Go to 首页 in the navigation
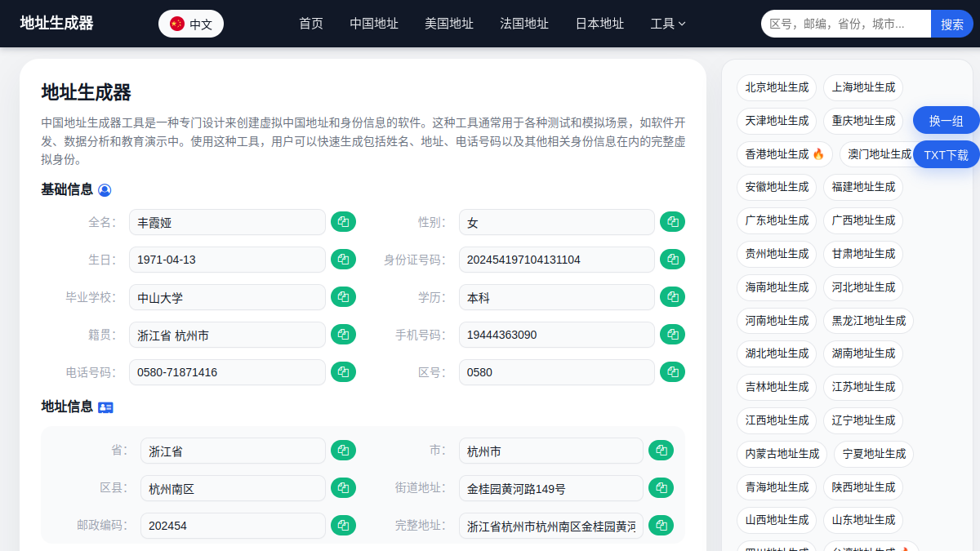Viewport: 980px width, 551px height. click(x=311, y=24)
